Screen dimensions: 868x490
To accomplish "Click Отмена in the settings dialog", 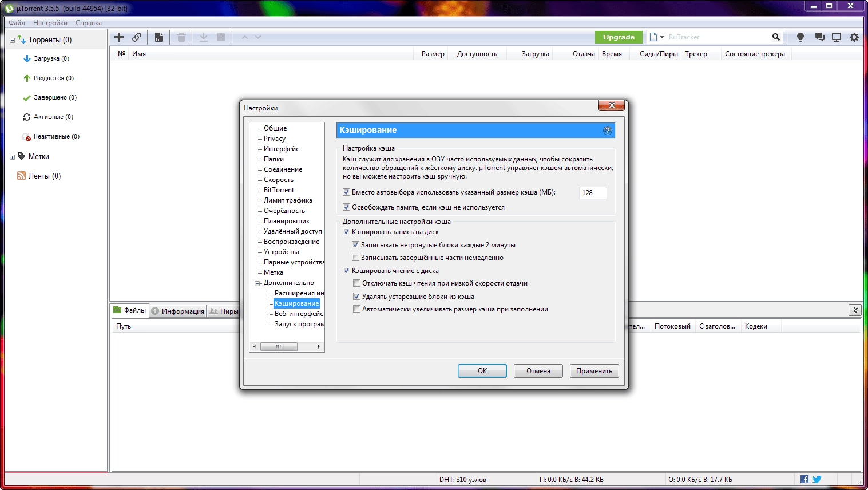I will click(x=538, y=371).
